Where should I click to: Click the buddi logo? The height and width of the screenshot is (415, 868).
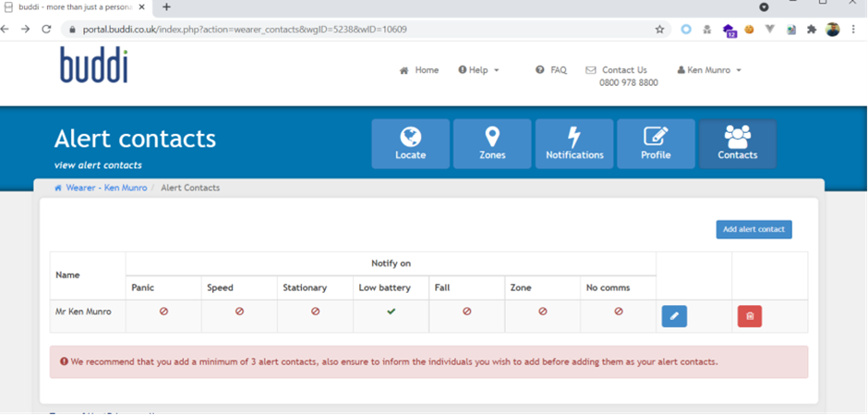click(94, 65)
